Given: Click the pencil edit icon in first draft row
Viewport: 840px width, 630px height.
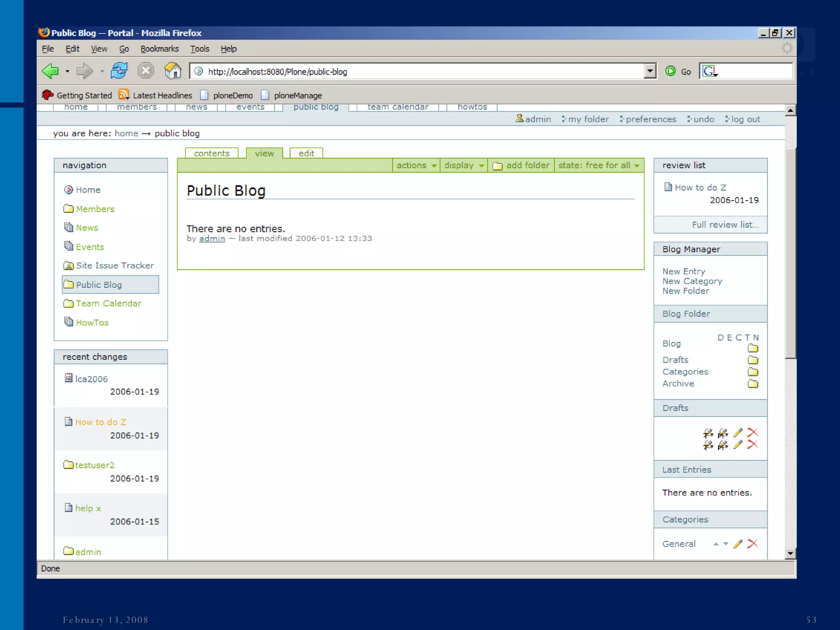Looking at the screenshot, I should coord(738,433).
